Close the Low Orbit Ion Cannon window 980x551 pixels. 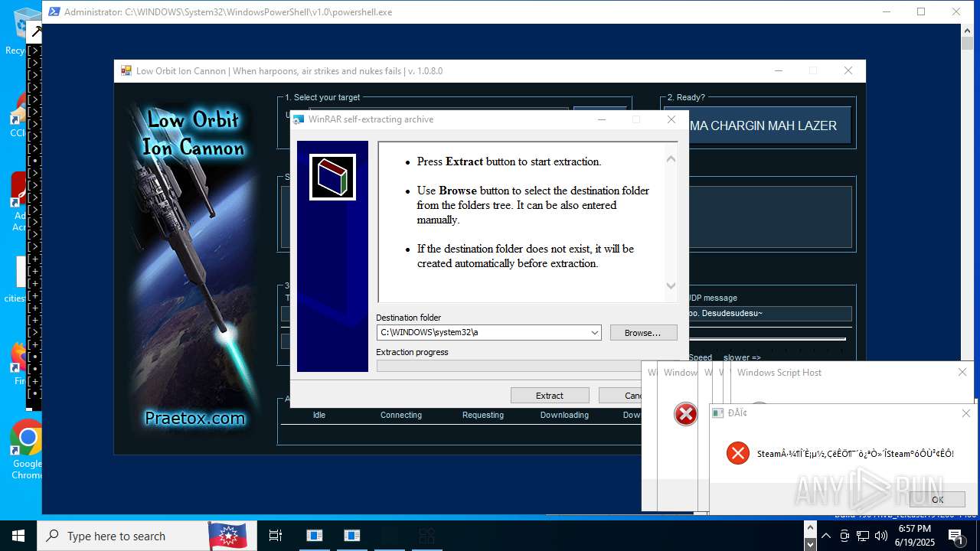click(848, 71)
